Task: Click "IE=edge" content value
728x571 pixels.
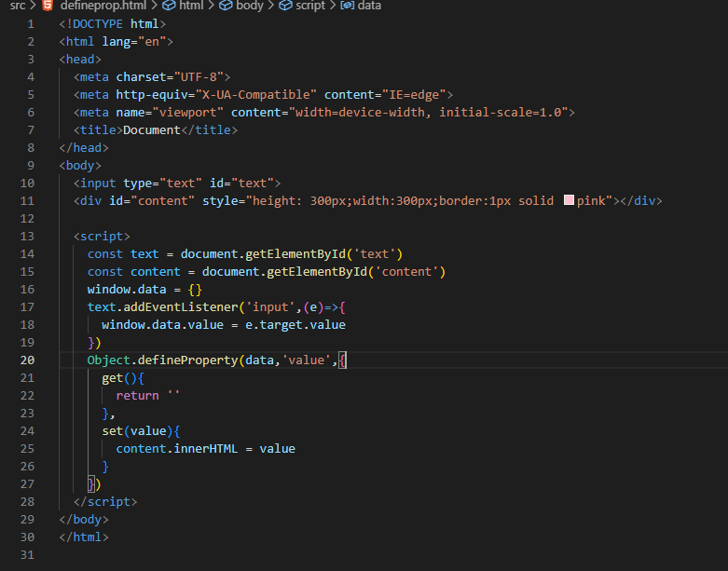Action: click(414, 95)
